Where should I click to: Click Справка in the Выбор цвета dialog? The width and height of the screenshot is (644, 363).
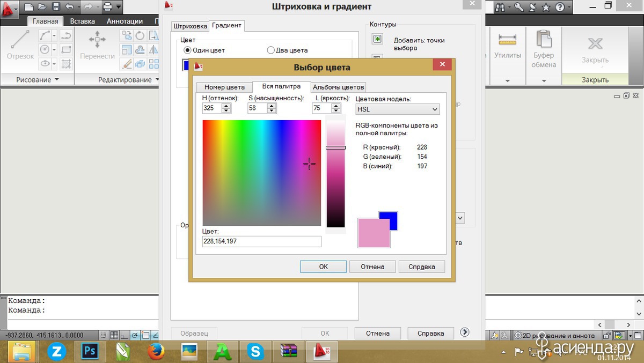tap(422, 266)
